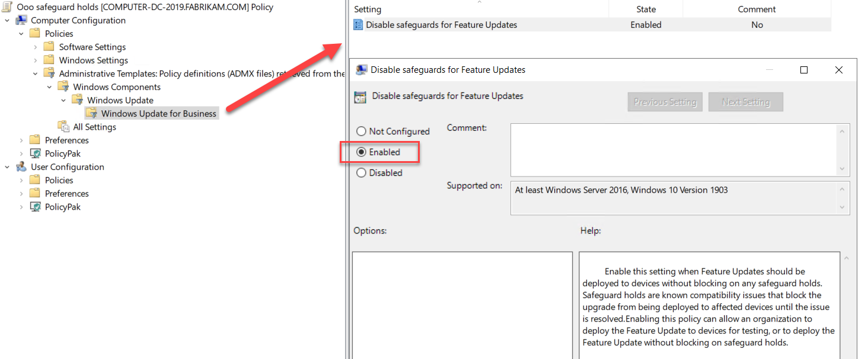The height and width of the screenshot is (359, 868).
Task: Collapse Policies under Computer Configuration
Action: [21, 34]
